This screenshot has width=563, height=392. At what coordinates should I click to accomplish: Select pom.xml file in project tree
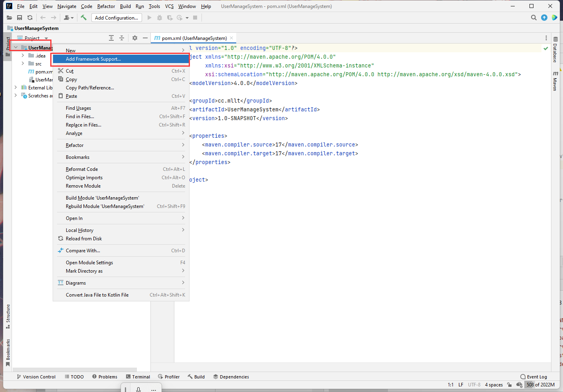click(40, 72)
